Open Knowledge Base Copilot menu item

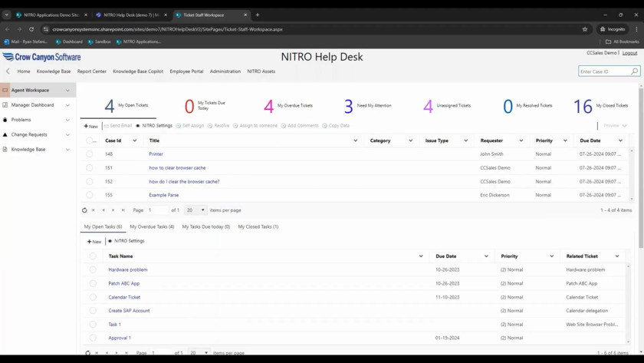coord(138,71)
